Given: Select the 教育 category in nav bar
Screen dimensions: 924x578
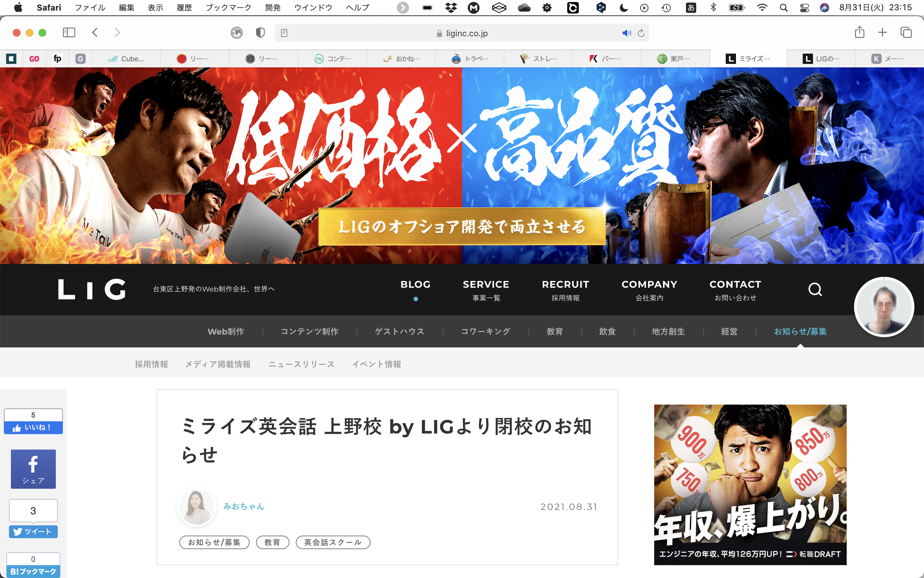Looking at the screenshot, I should pos(555,331).
